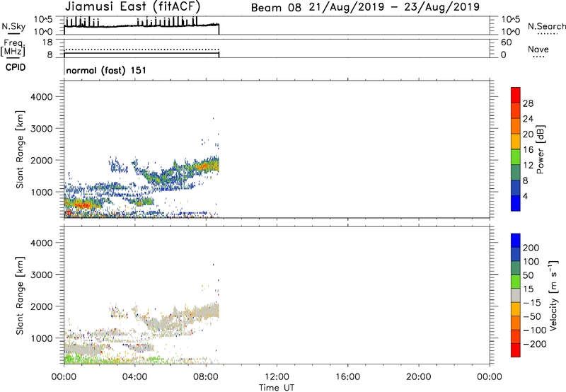
Task: Click the '28' value on Power colorbar
Action: [x=528, y=103]
